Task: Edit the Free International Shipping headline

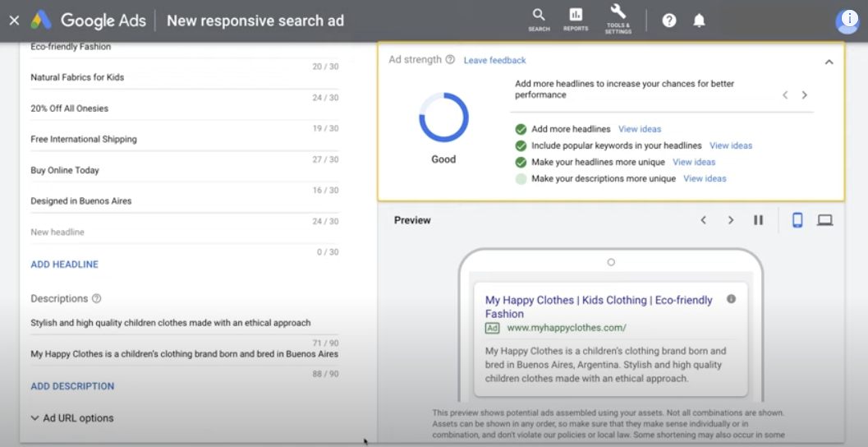Action: click(x=184, y=140)
